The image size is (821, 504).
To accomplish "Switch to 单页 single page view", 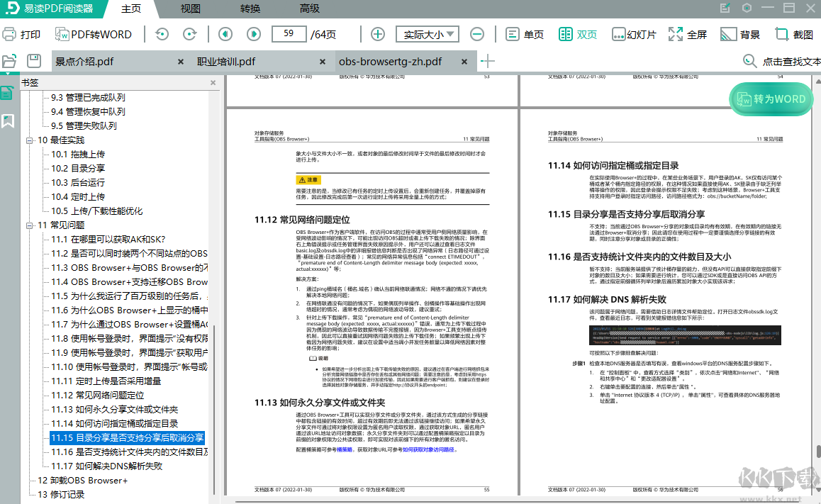I will [523, 33].
